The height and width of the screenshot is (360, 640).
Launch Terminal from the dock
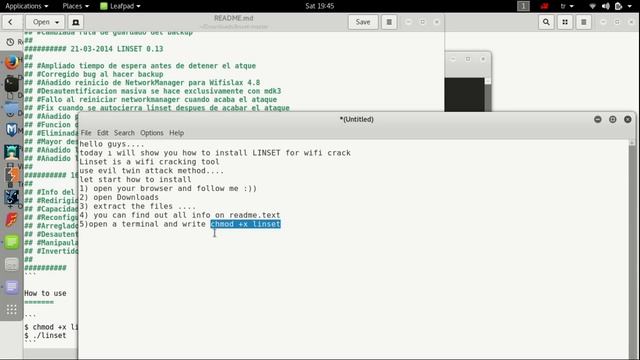[11, 84]
